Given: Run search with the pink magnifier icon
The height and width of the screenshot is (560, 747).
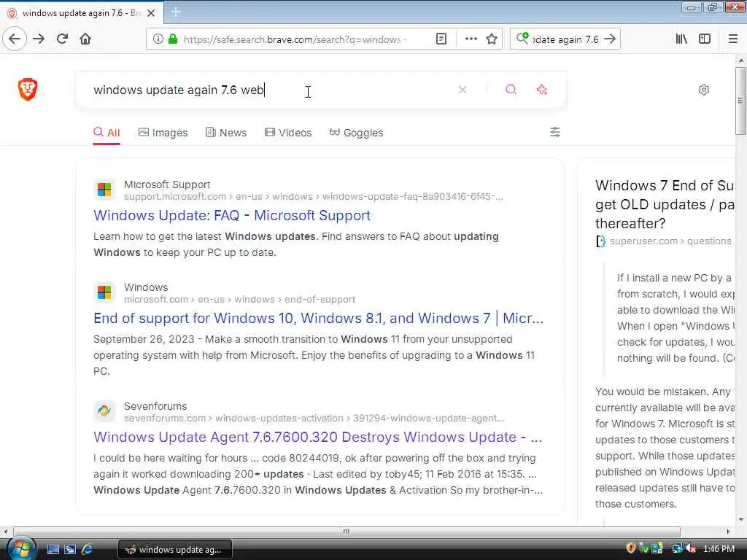Looking at the screenshot, I should point(511,90).
